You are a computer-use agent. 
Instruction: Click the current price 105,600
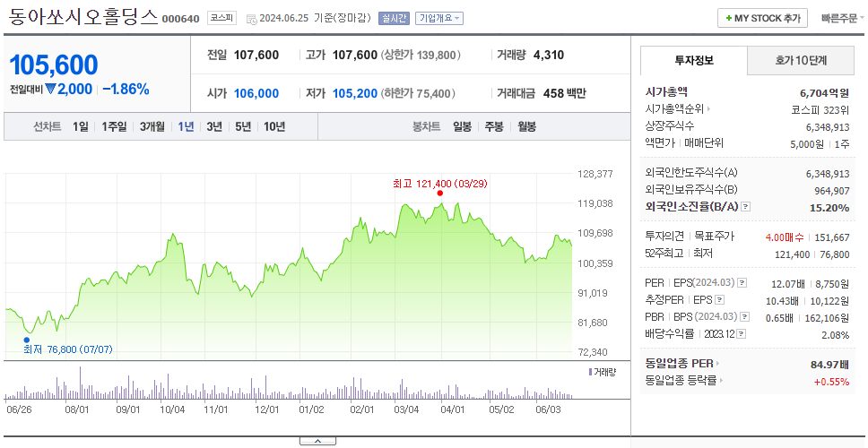click(x=54, y=65)
